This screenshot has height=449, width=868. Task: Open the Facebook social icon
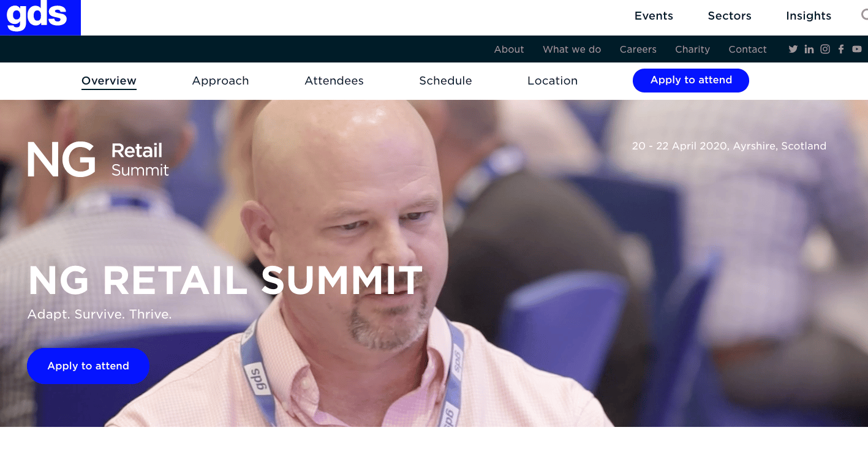coord(841,49)
